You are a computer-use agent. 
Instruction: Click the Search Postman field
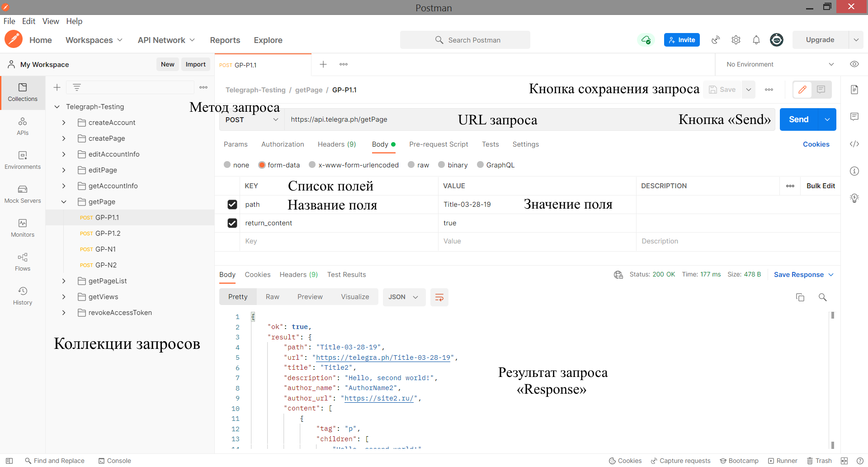(x=465, y=40)
